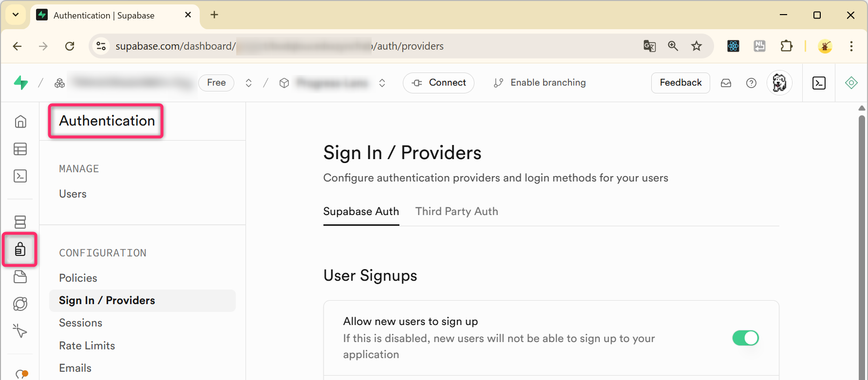Viewport: 868px width, 380px height.
Task: Click the Connect button
Action: tap(438, 83)
